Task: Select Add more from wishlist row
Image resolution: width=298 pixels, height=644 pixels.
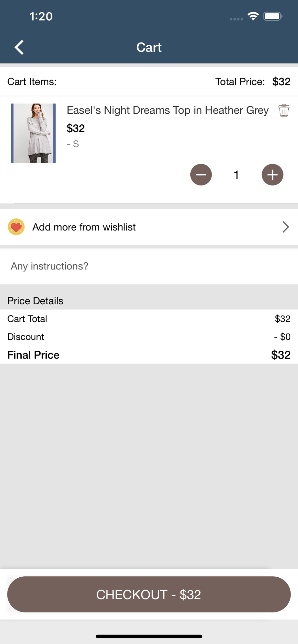Action: coord(149,227)
